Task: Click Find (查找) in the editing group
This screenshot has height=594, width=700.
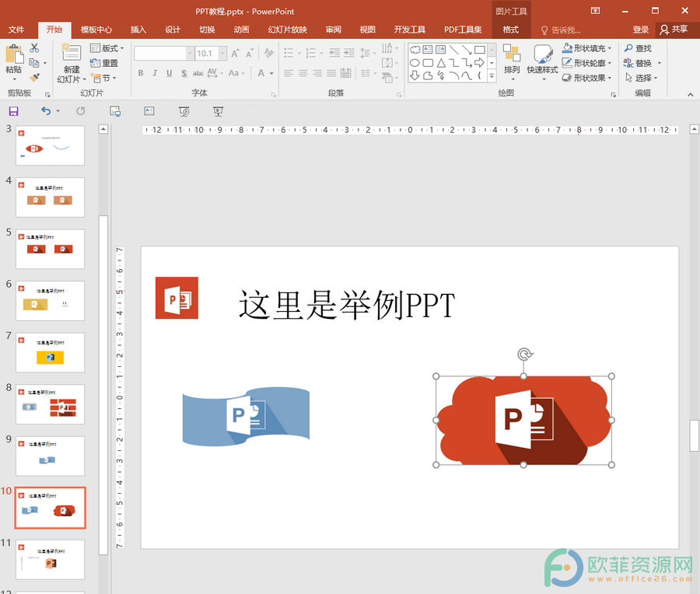Action: click(639, 47)
